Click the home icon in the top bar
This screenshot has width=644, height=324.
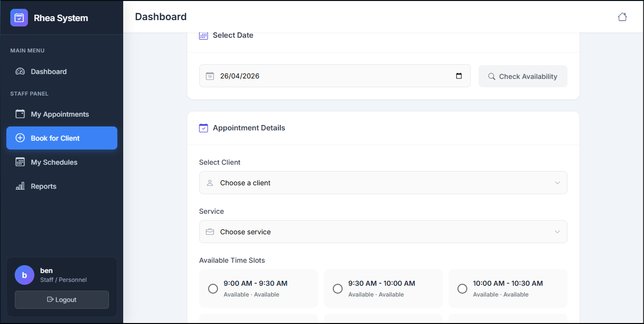click(x=622, y=16)
